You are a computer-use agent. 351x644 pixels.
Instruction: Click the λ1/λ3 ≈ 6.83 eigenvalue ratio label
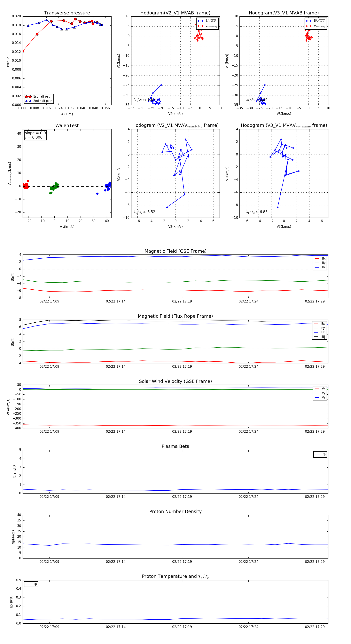[257, 212]
